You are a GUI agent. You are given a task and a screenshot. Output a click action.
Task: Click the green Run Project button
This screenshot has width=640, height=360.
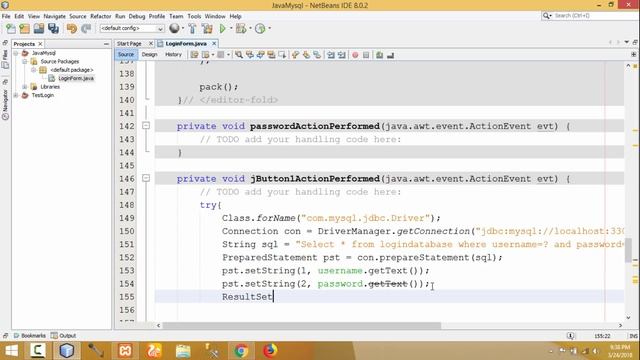click(x=222, y=29)
